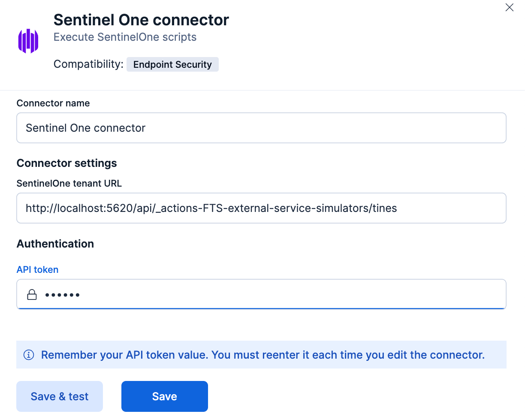This screenshot has width=525, height=420.
Task: Select the Authentication section heading
Action: pyautogui.click(x=55, y=244)
